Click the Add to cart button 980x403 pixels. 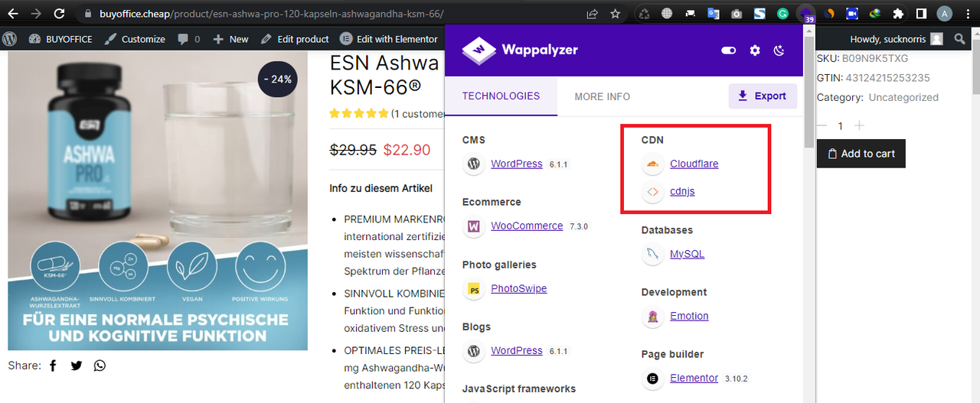(x=861, y=154)
